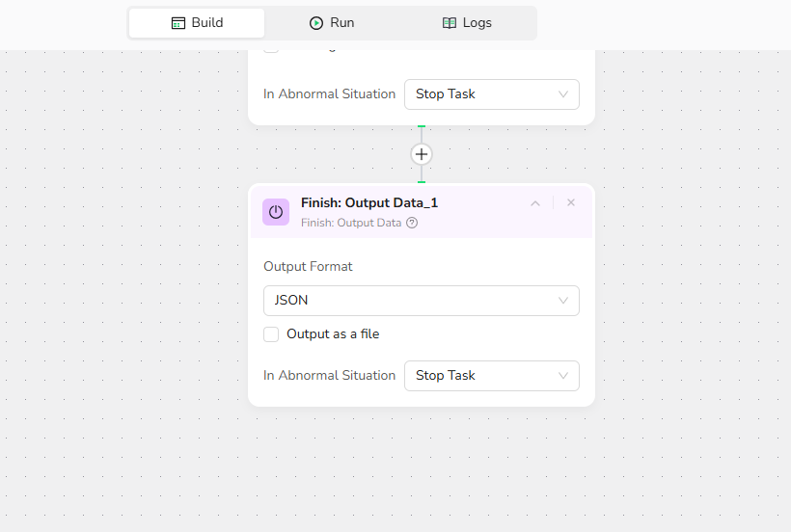Screen dimensions: 791x532
Task: Collapse the Finish: Output Data_1 node
Action: point(535,203)
